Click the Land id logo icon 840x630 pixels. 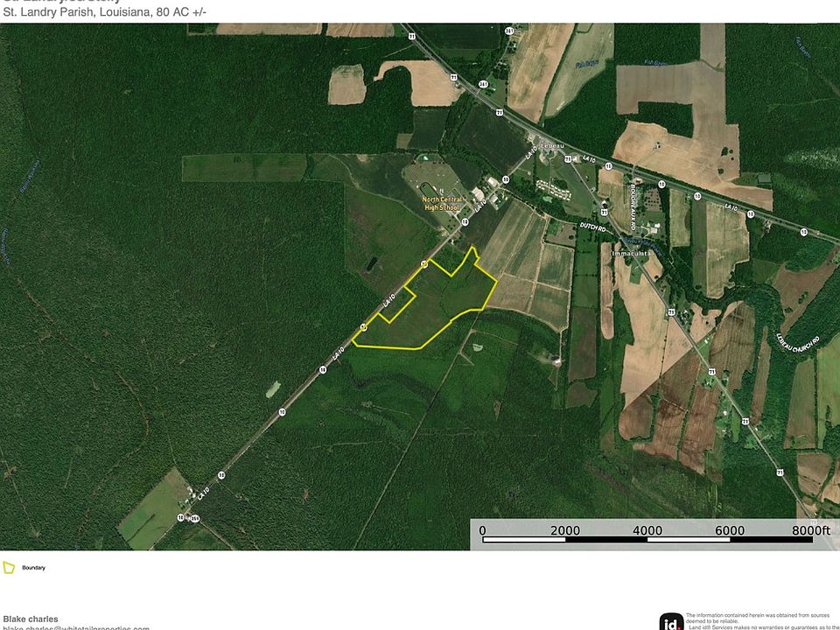[671, 622]
